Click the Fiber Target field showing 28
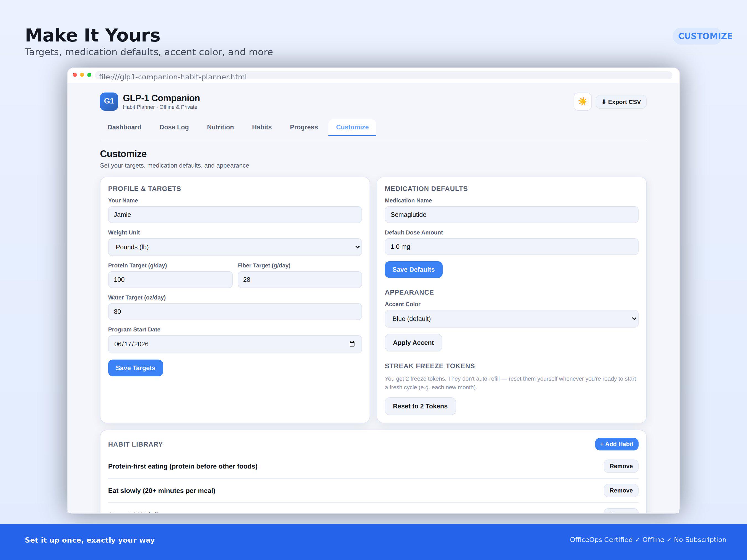The height and width of the screenshot is (560, 747). [x=299, y=280]
